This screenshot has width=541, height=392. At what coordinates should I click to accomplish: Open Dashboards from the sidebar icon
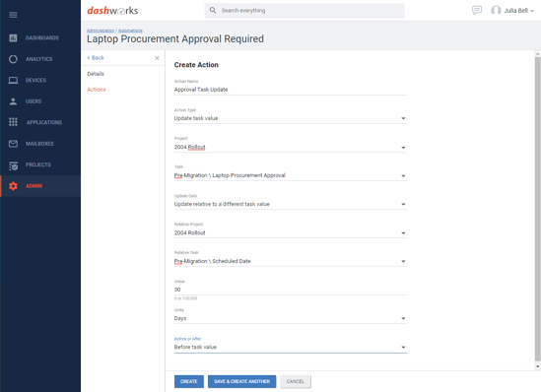point(13,38)
